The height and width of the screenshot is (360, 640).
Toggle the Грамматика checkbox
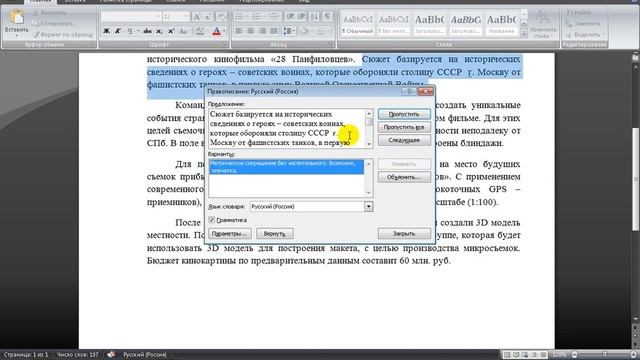(x=212, y=220)
